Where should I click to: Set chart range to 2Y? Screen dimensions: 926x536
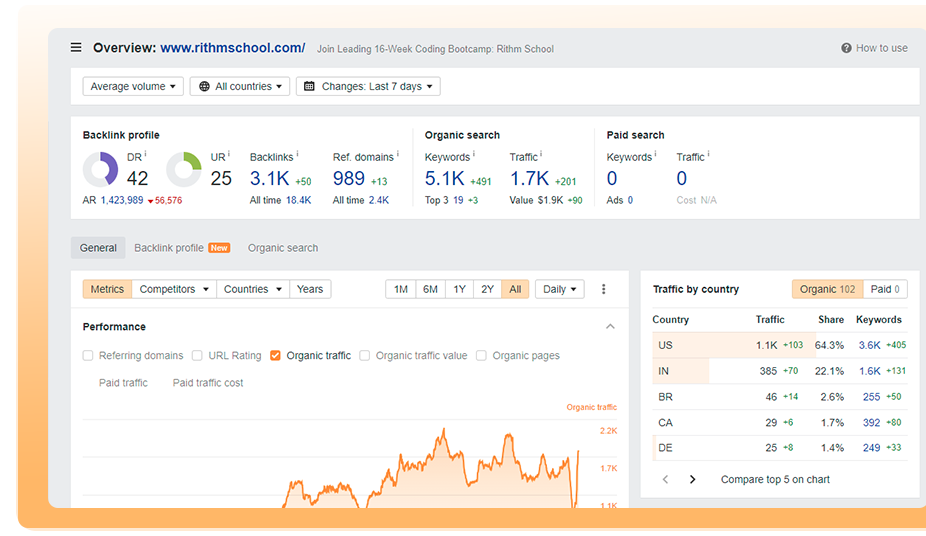[487, 289]
